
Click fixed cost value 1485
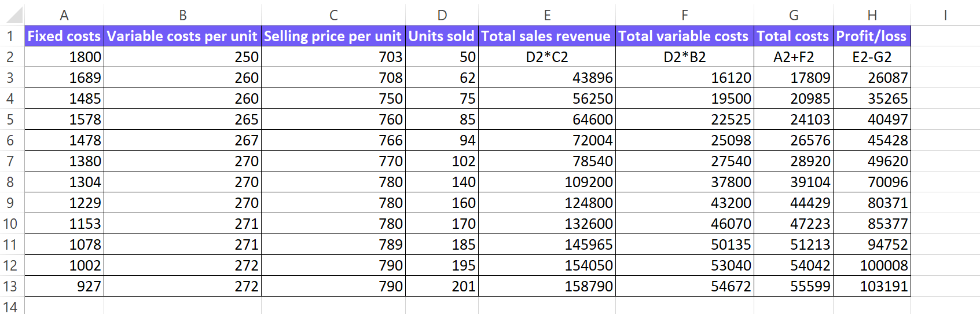tap(64, 98)
